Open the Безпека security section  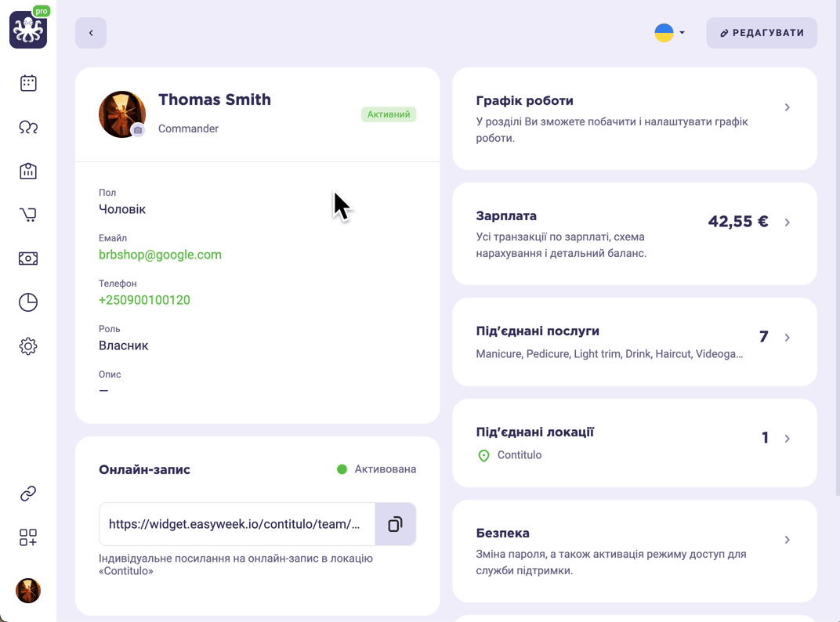point(635,551)
